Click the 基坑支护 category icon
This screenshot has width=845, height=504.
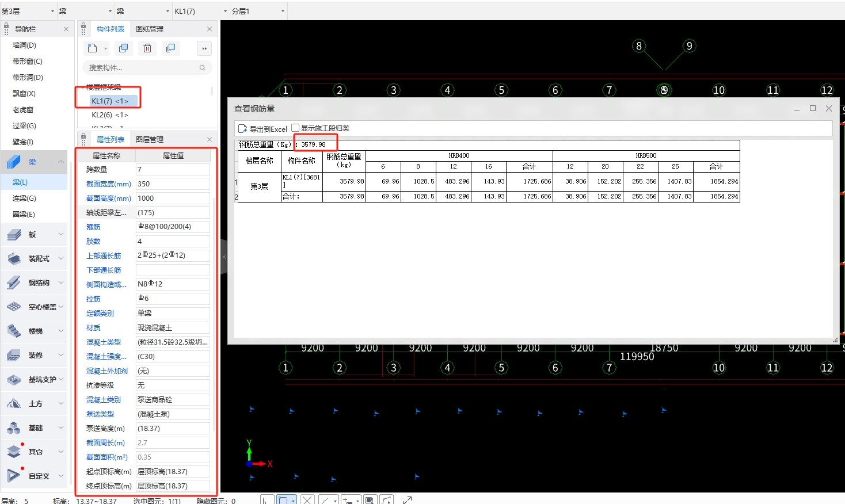[14, 380]
